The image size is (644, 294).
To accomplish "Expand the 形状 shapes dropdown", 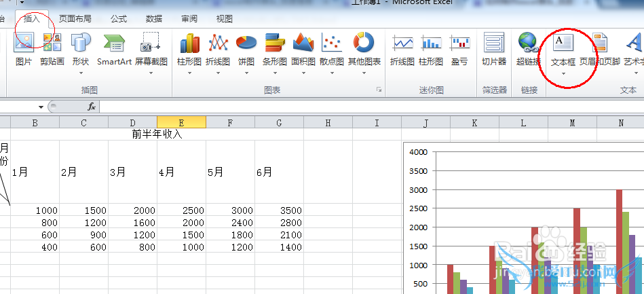I will [81, 73].
